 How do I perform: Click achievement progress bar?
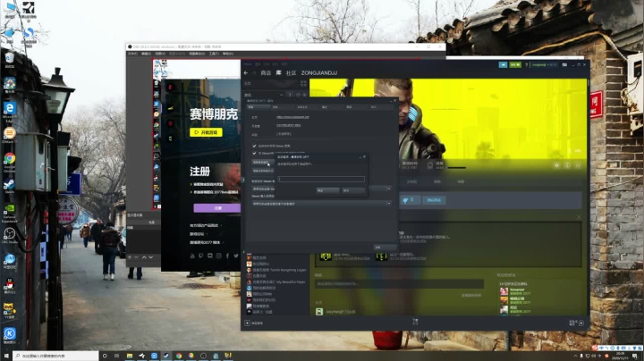[x=456, y=167]
